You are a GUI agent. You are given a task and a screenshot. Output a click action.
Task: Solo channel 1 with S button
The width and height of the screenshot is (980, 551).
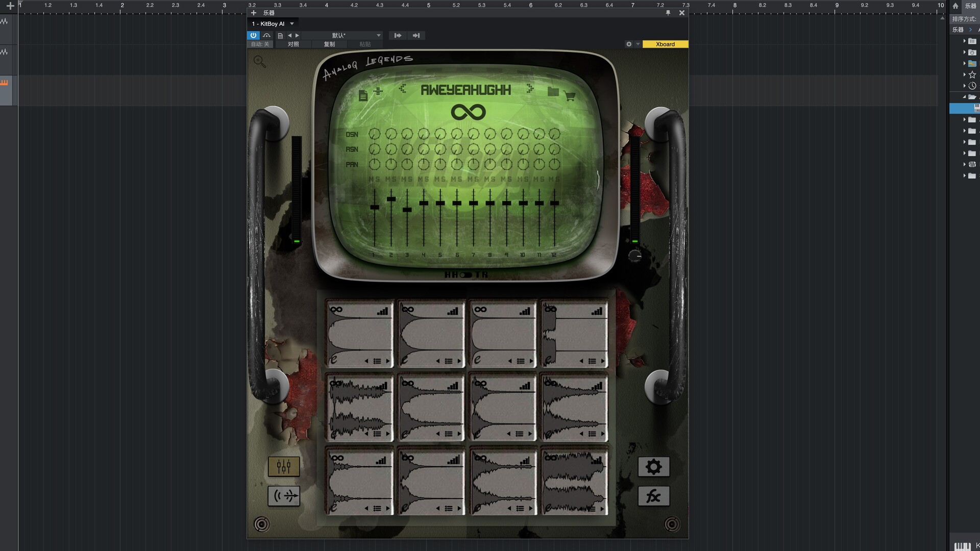(378, 179)
